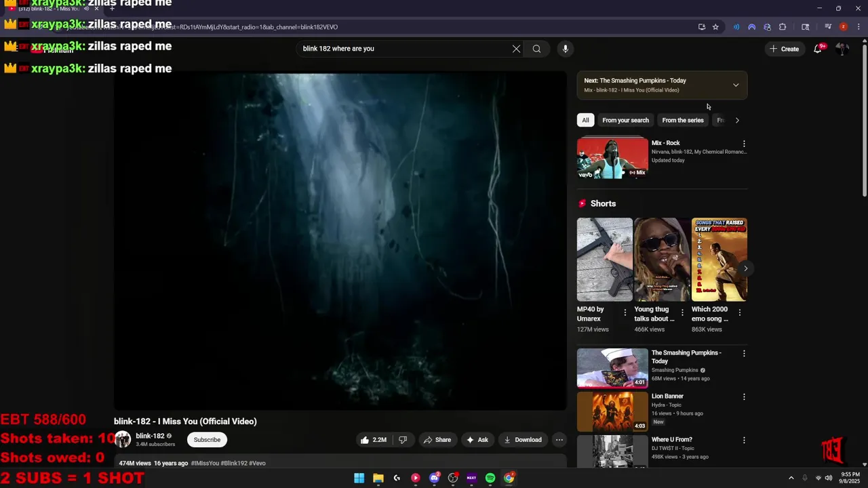Show next Shorts with arrow
The height and width of the screenshot is (488, 868).
745,268
